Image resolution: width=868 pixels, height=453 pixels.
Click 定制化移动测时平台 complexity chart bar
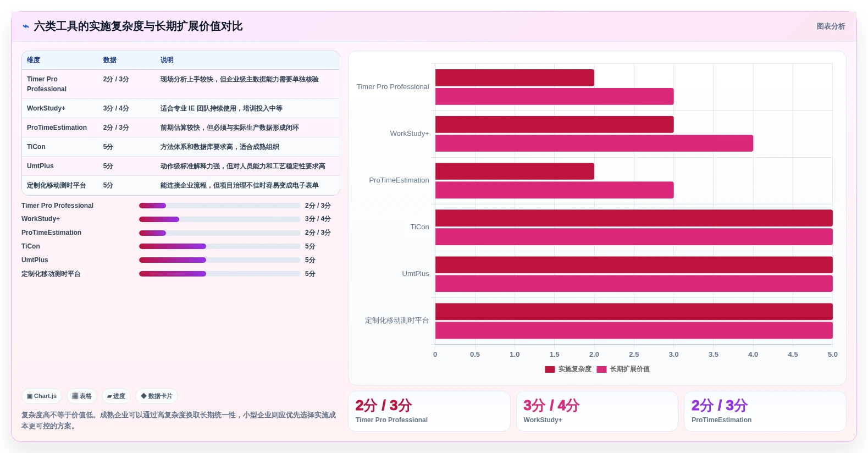coord(634,312)
